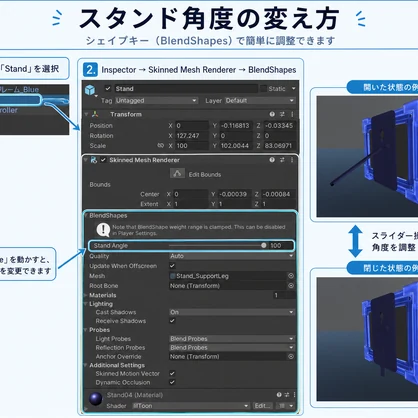This screenshot has height=418, width=418.
Task: Toggle Dynamic Occlusion checkbox
Action: [x=172, y=382]
